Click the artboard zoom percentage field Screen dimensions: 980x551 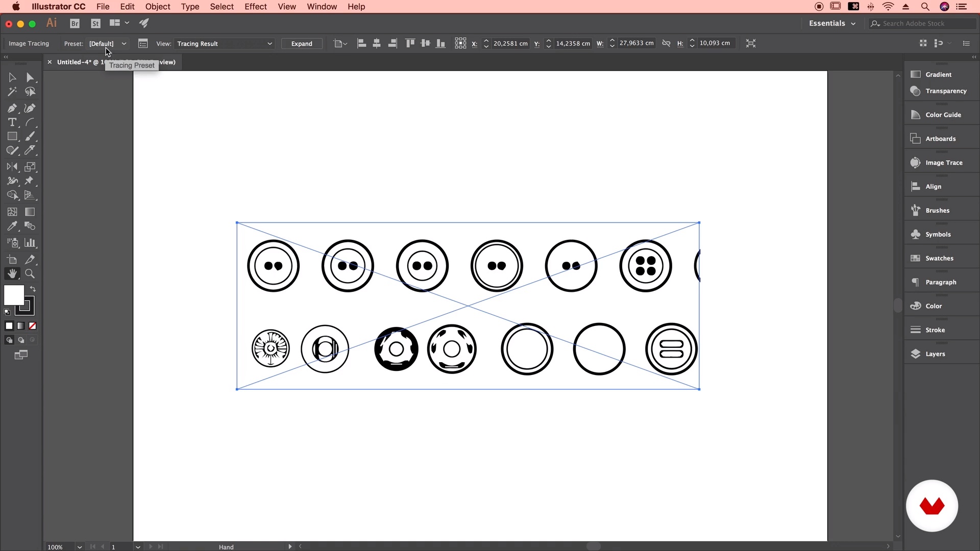(57, 546)
